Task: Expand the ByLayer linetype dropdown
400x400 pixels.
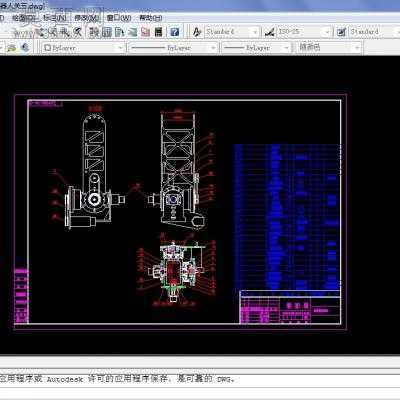Action: click(x=213, y=48)
